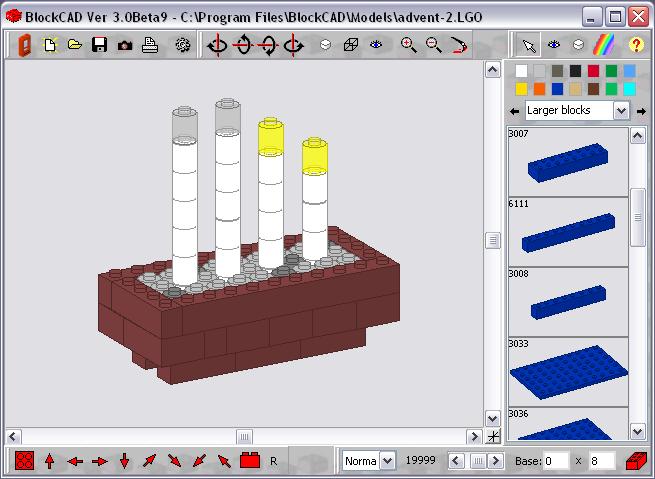
Task: Pick the dark gray color swatch
Action: (557, 71)
